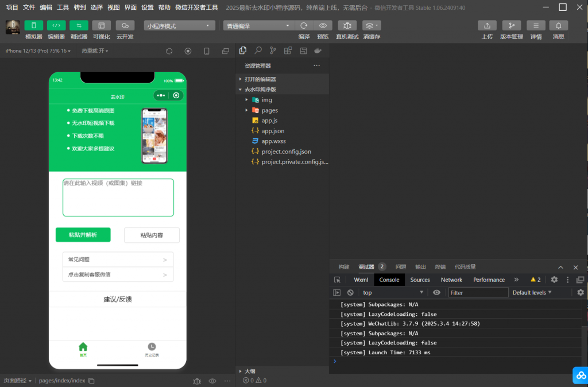Screen dimensions: 588x387
Task: Click the green Paste and Parse (粘贴并解析) button
Action: point(83,235)
